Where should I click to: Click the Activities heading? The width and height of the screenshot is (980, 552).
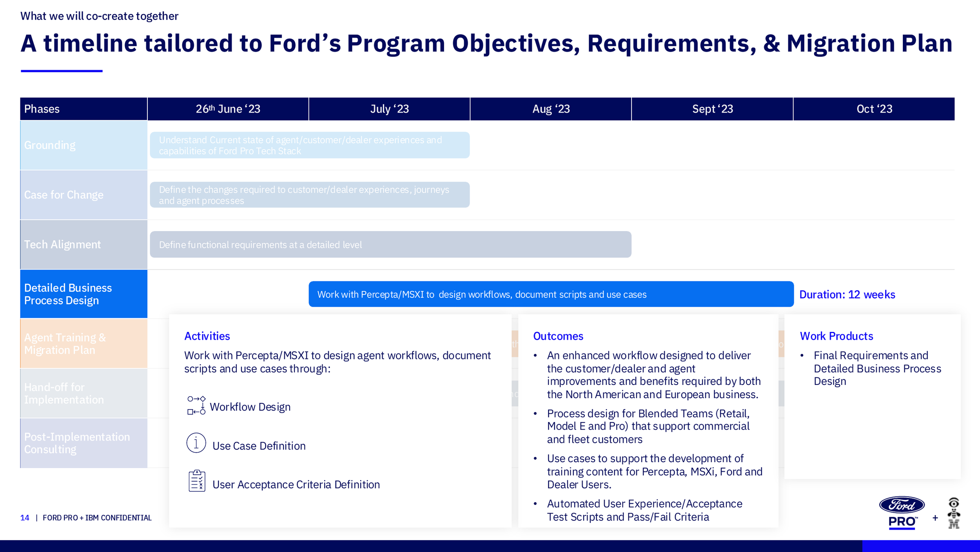click(x=207, y=336)
